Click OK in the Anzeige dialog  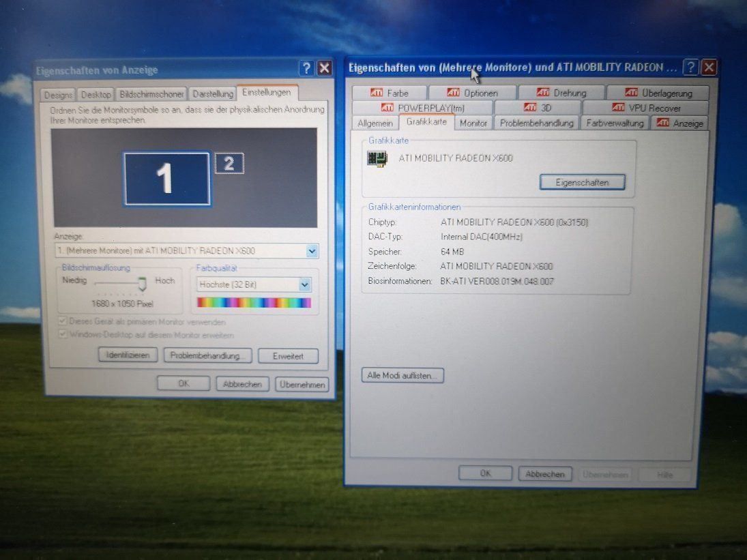coord(184,383)
